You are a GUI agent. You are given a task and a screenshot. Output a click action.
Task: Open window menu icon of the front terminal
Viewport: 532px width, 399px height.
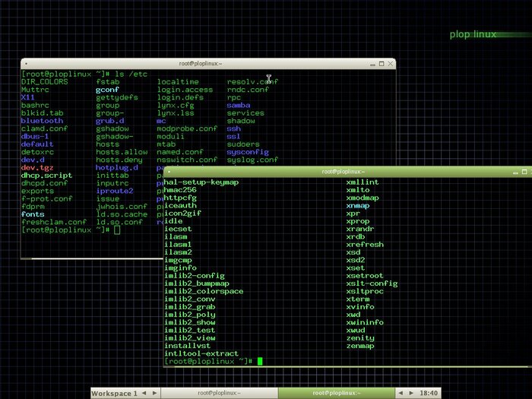point(167,173)
